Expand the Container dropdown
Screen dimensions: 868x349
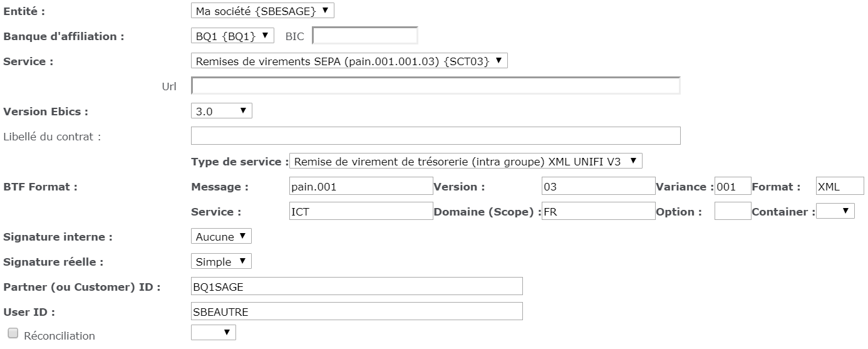[x=835, y=212]
